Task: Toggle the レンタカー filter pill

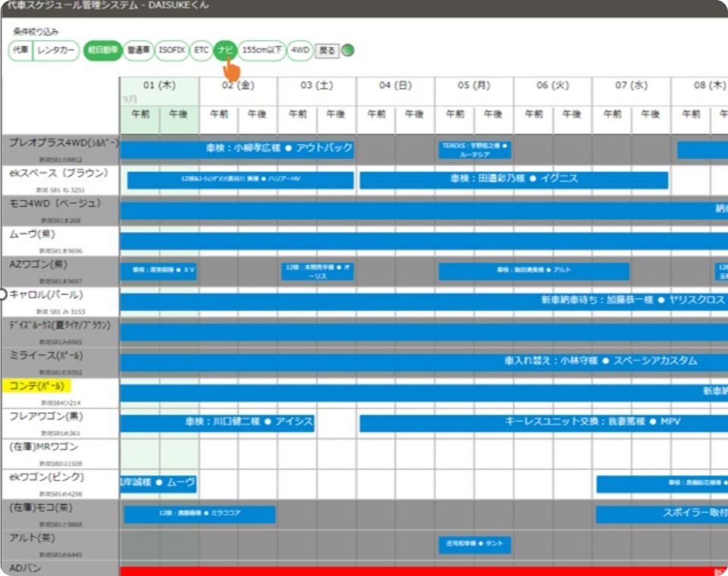Action: click(x=56, y=50)
